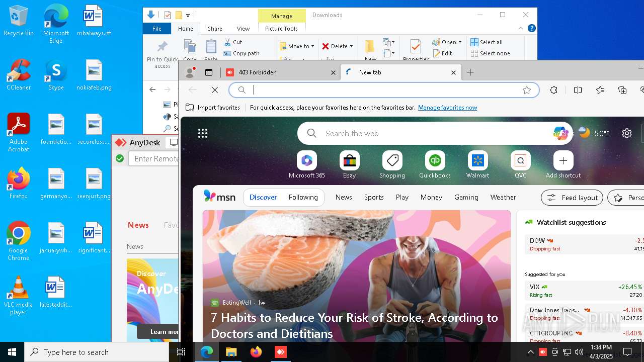Image resolution: width=644 pixels, height=362 pixels.
Task: Open the 50°F weather widget
Action: (594, 133)
